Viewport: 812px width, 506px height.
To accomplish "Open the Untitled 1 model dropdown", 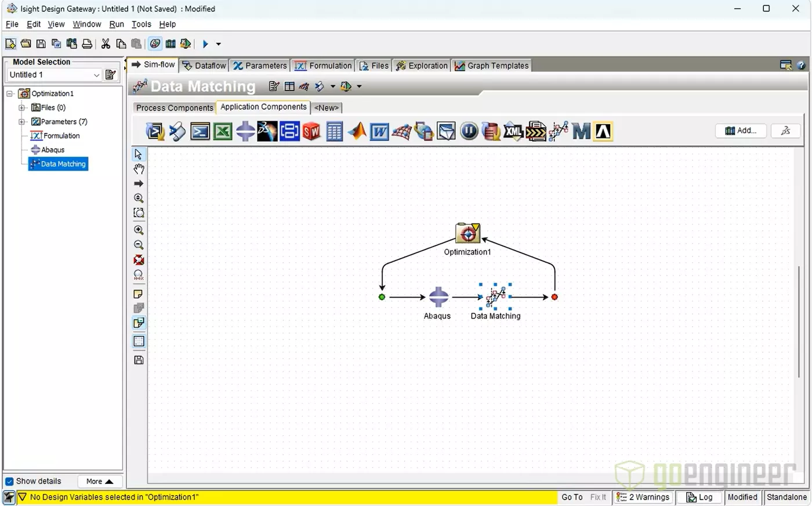I will click(x=97, y=74).
